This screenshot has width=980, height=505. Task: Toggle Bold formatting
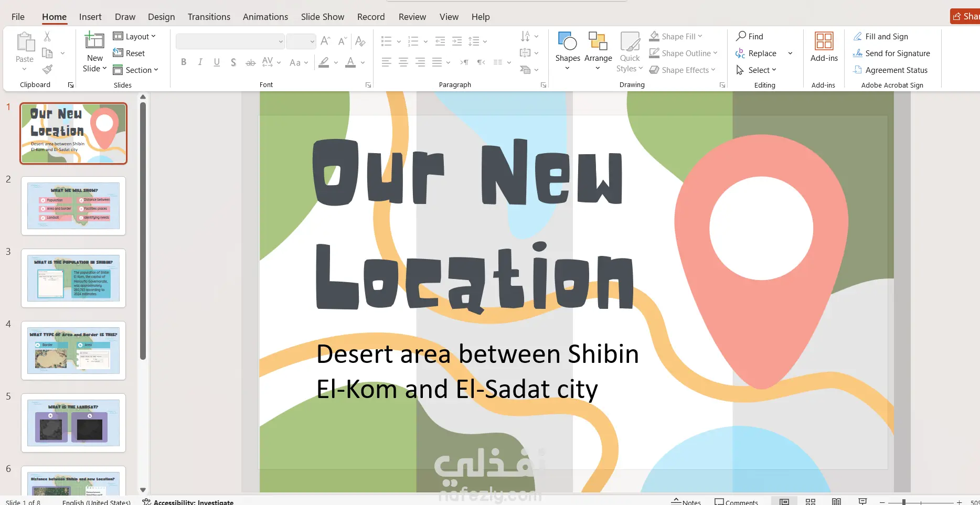click(x=184, y=62)
